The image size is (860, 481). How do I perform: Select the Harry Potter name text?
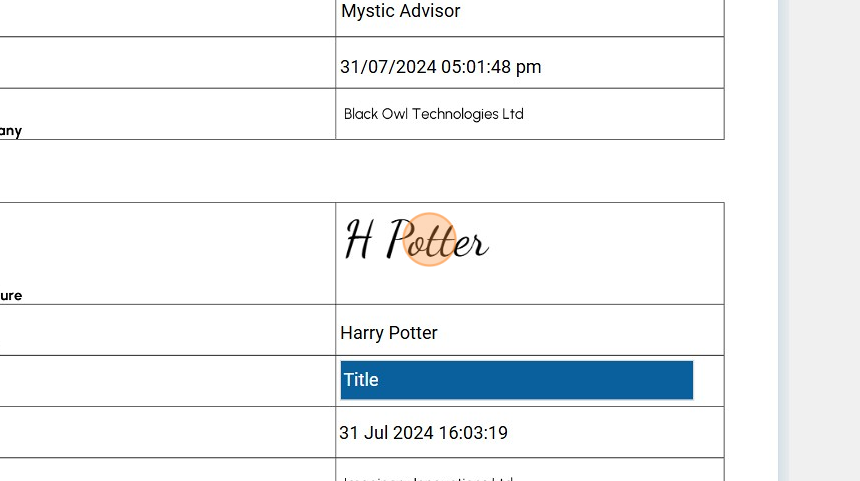(x=389, y=333)
